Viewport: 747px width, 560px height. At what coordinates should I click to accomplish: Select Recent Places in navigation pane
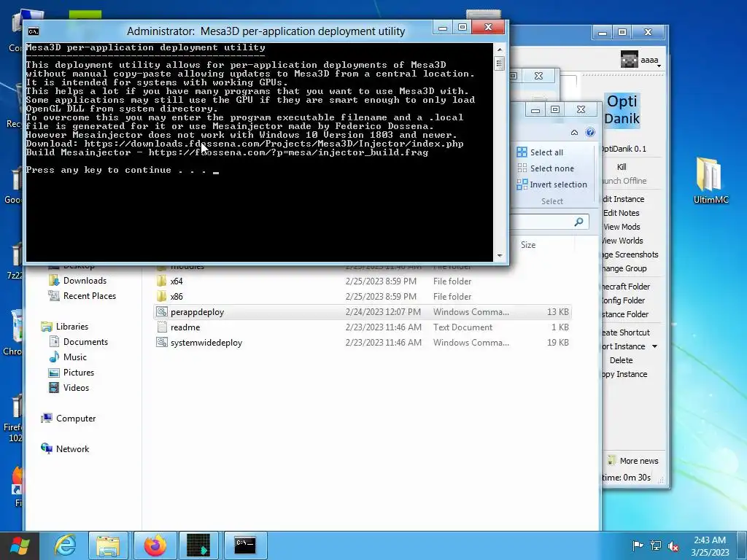(89, 296)
